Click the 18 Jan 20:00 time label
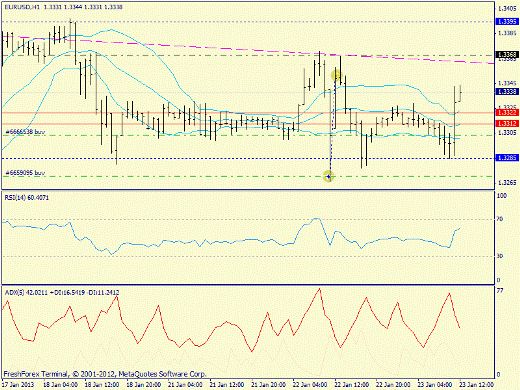The height and width of the screenshot is (390, 520). pyautogui.click(x=144, y=385)
